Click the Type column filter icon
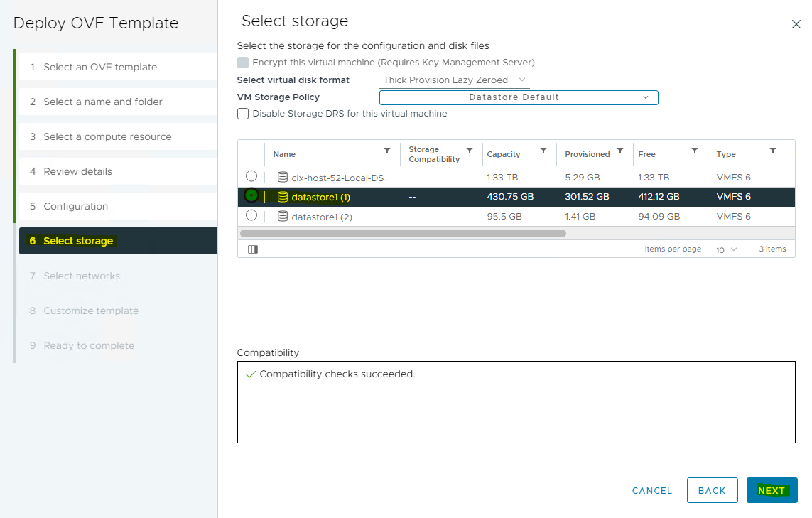Screen dimensions: 812x518 (x=773, y=151)
